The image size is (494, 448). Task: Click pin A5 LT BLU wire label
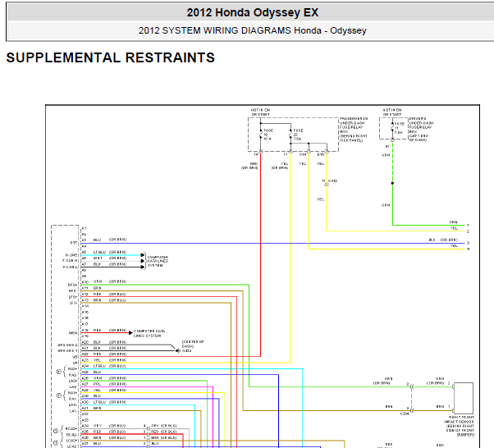[x=99, y=252]
